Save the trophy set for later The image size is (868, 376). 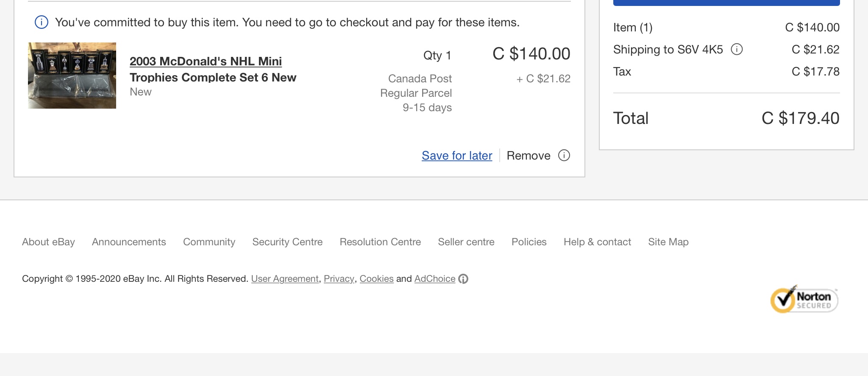click(456, 155)
